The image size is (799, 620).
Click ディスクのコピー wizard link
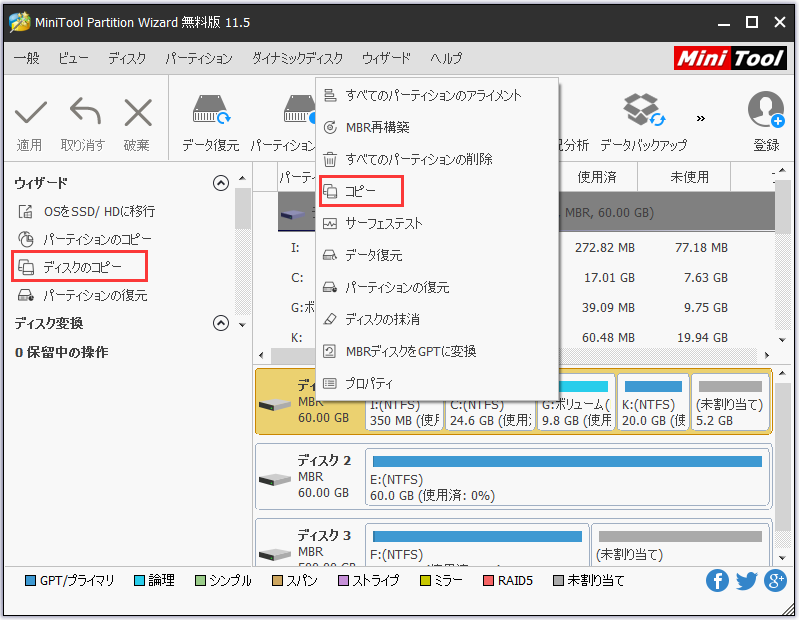pyautogui.click(x=83, y=267)
